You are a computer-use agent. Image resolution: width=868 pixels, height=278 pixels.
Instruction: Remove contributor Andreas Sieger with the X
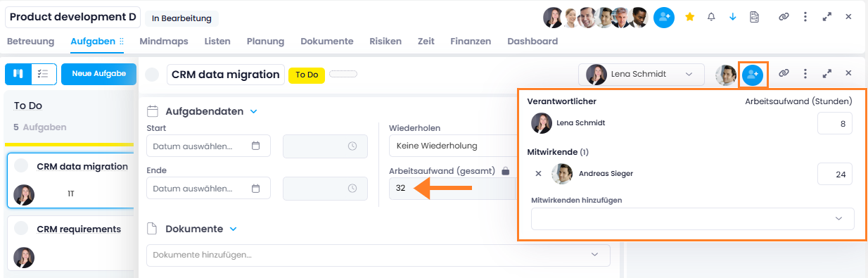click(538, 173)
